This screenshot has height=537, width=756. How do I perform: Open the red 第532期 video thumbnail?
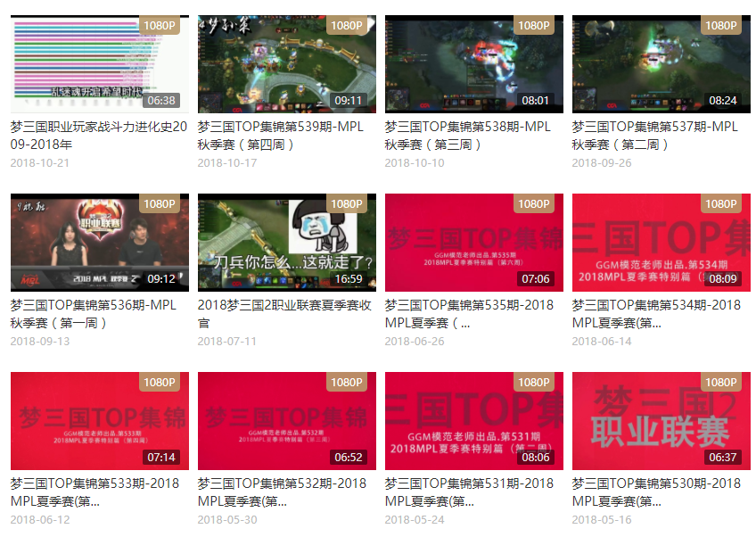[x=287, y=421]
